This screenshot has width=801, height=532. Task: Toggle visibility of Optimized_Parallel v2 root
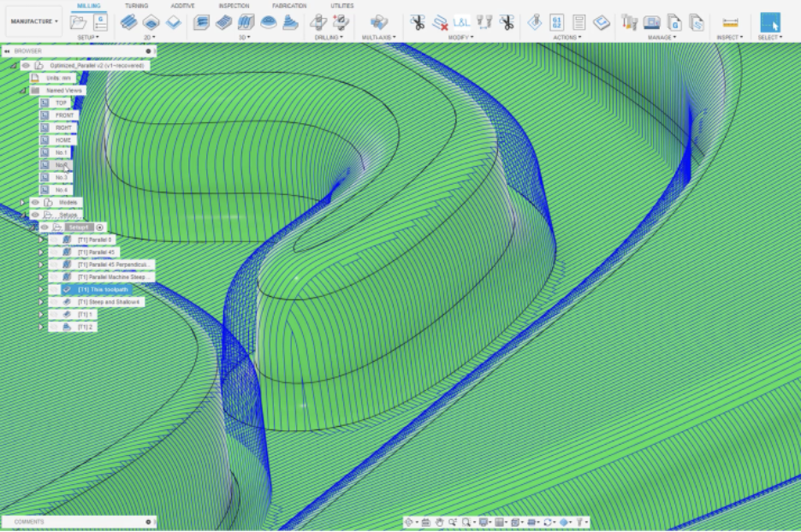26,65
